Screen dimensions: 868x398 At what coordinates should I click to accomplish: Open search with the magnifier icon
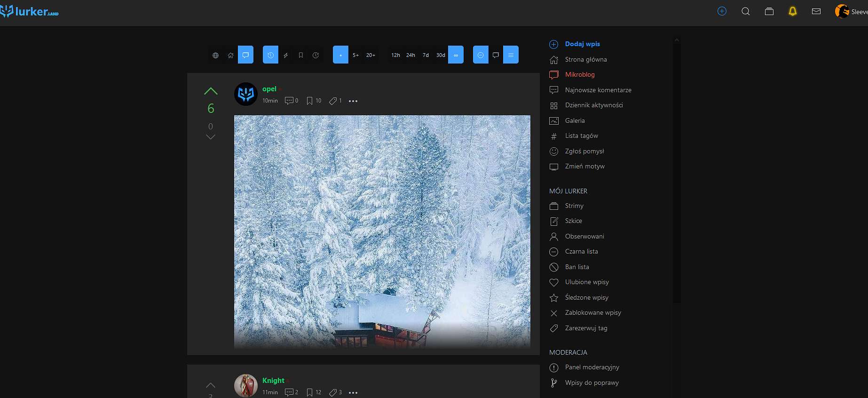(x=746, y=11)
